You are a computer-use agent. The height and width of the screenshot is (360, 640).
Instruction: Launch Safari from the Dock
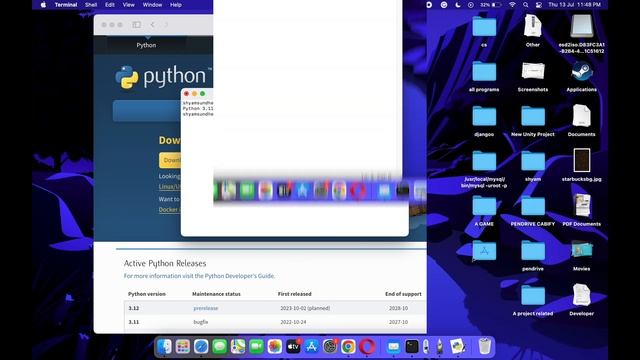[201, 347]
